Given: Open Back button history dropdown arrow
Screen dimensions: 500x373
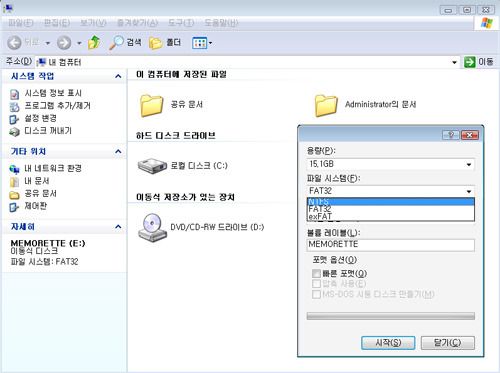Looking at the screenshot, I should [47, 43].
